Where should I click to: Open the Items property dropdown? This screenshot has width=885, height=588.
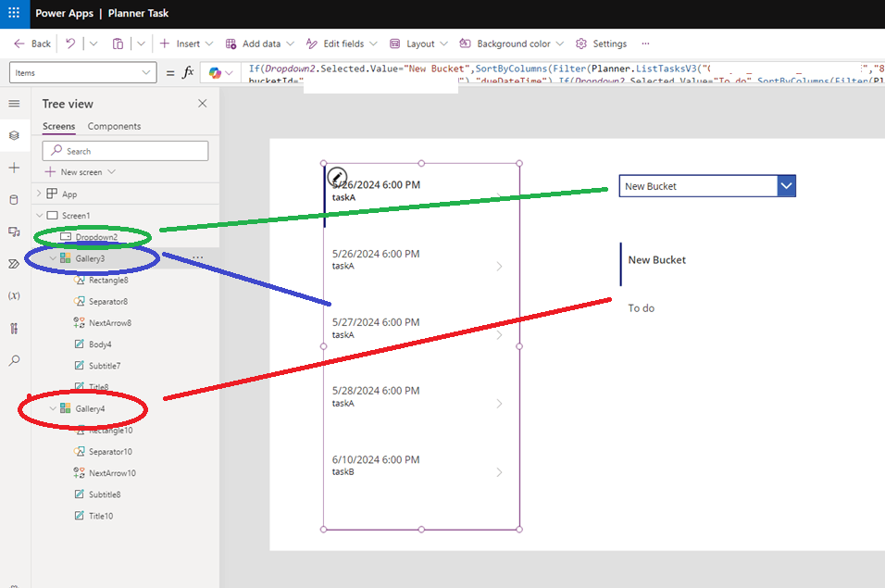click(x=147, y=70)
